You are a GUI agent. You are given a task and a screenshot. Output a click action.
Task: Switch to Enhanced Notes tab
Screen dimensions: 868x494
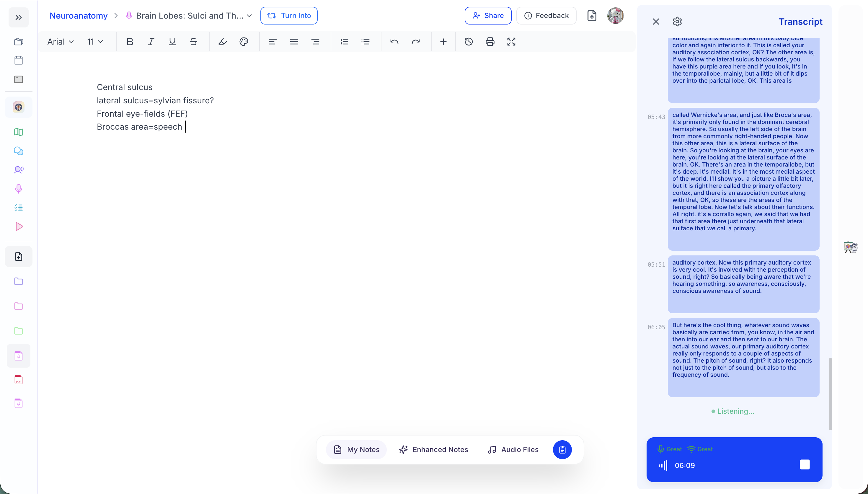point(433,449)
